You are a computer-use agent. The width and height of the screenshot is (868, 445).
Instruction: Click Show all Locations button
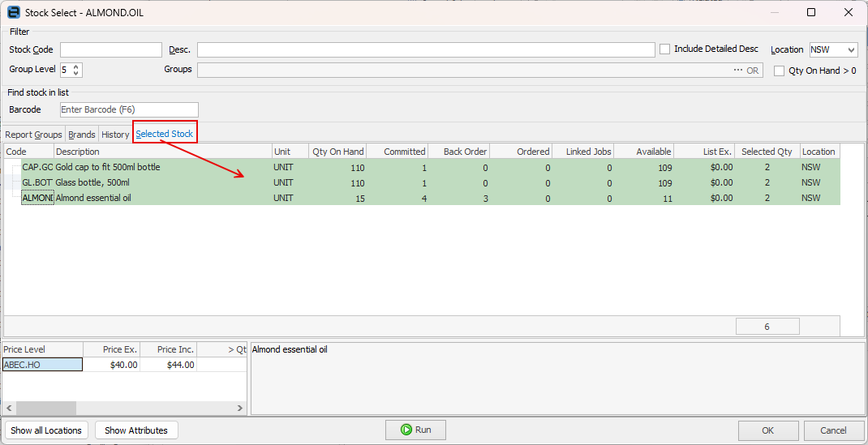[46, 430]
